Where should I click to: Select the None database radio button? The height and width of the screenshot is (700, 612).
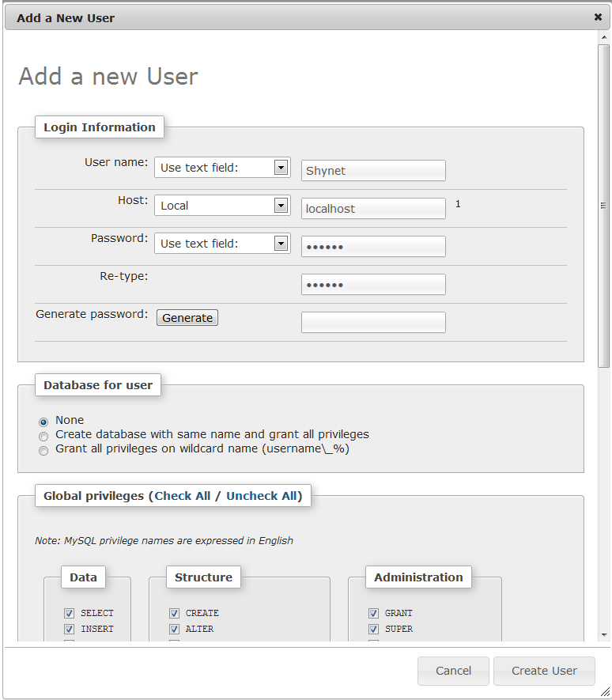pyautogui.click(x=43, y=422)
